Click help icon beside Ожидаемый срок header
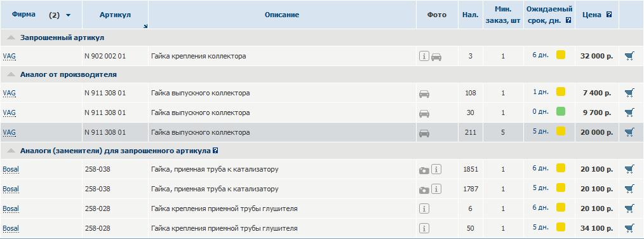The image size is (644, 239). [568, 20]
